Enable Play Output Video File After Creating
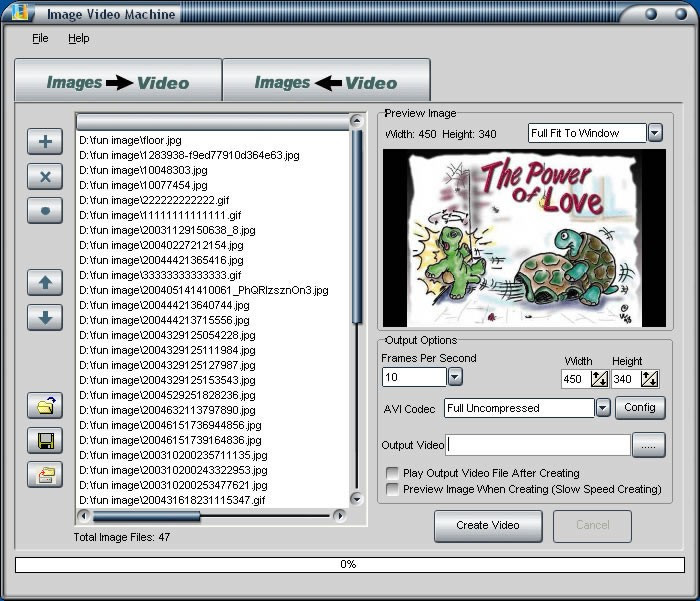 coord(392,473)
